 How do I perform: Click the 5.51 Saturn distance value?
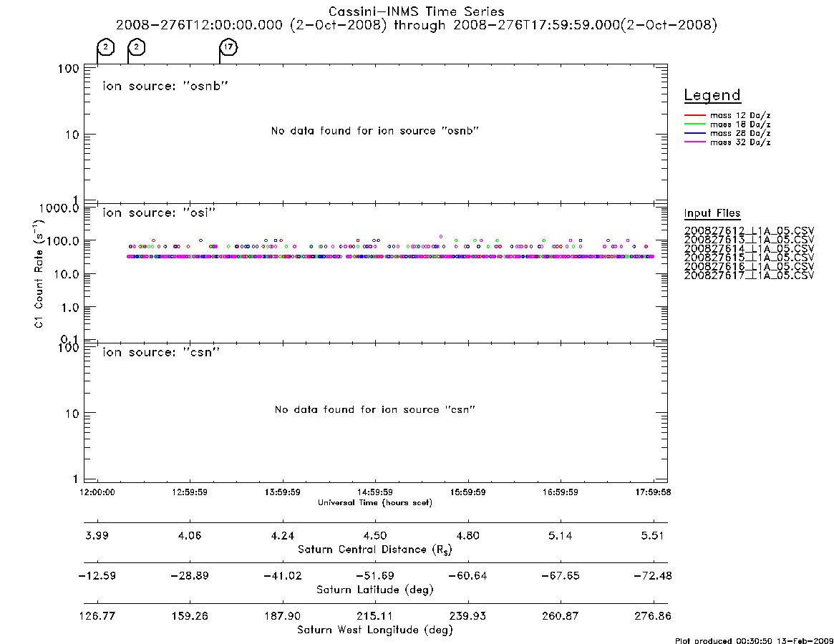[x=653, y=535]
